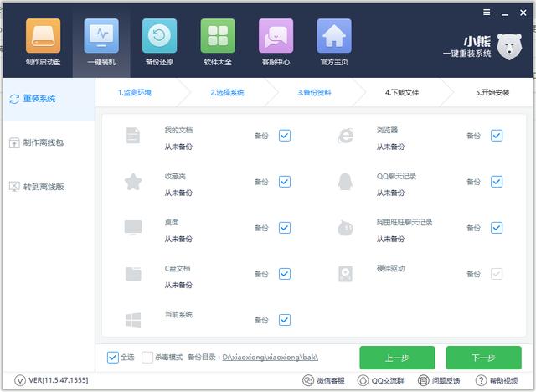
Task: Click the 微信客服 WeChat icon
Action: pos(308,380)
